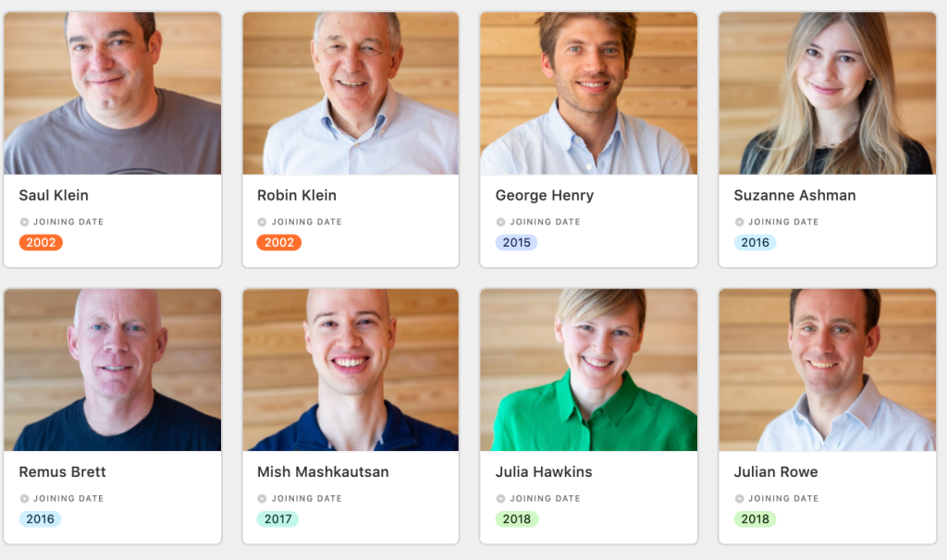Click the joining date icon on Remus Brett's card
The height and width of the screenshot is (560, 947).
[25, 498]
